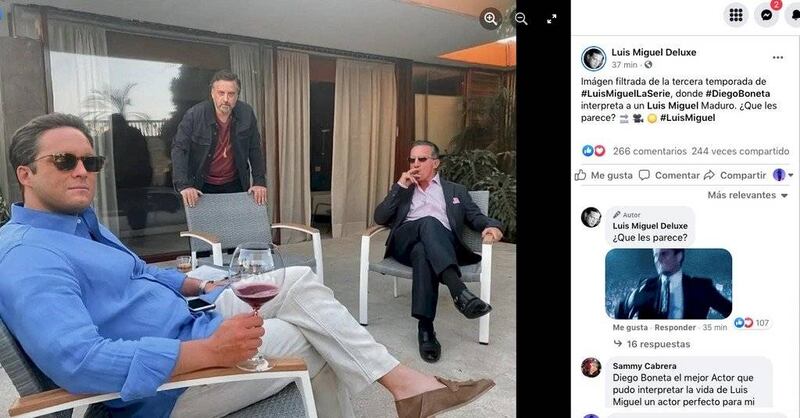800x418 pixels.
Task: Open post options three-dot menu
Action: pos(778,58)
